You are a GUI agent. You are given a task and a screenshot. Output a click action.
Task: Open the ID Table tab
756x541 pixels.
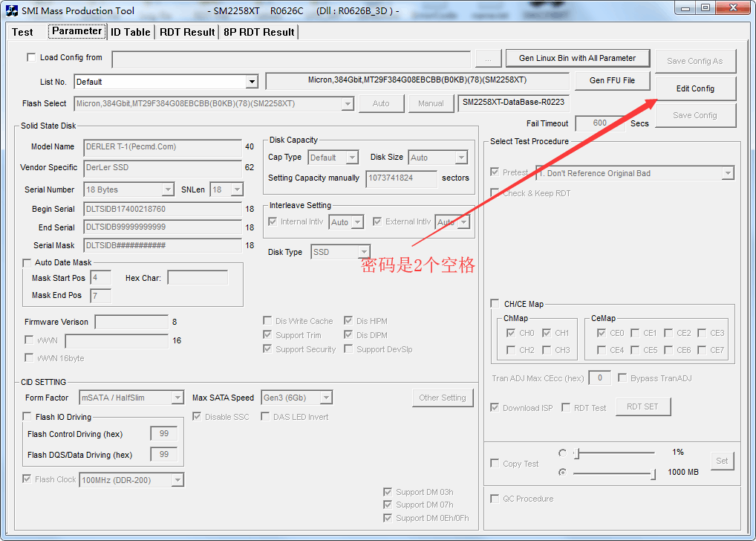[x=131, y=32]
